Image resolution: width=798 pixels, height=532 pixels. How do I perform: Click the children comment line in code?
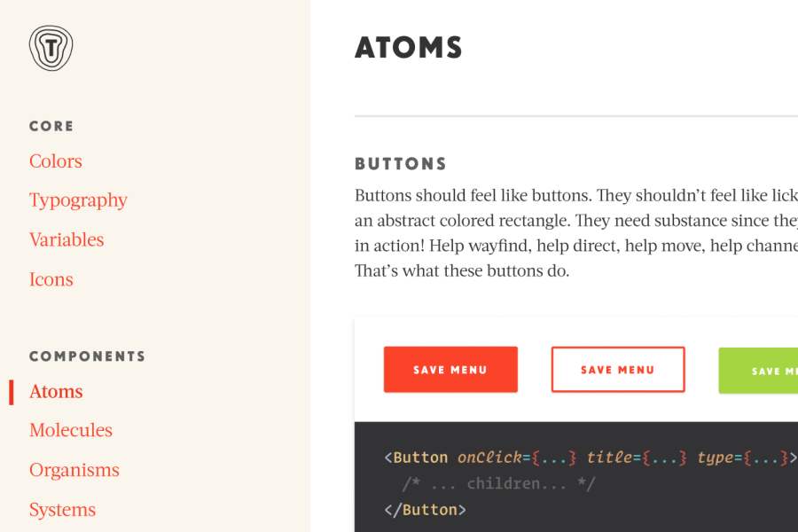click(498, 483)
